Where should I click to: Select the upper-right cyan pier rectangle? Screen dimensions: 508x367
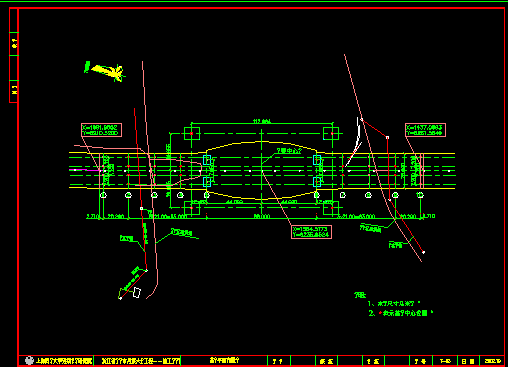(317, 160)
